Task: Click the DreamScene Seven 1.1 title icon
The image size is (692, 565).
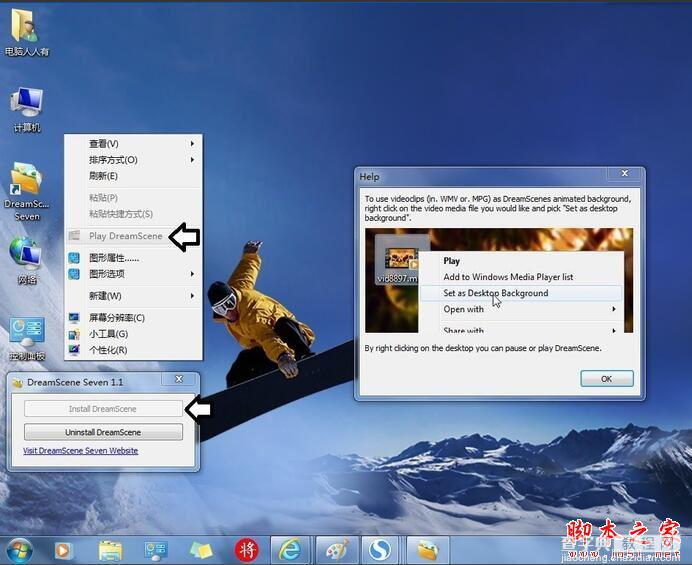Action: tap(18, 383)
